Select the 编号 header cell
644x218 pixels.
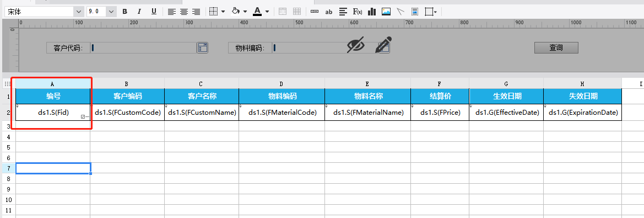[52, 96]
